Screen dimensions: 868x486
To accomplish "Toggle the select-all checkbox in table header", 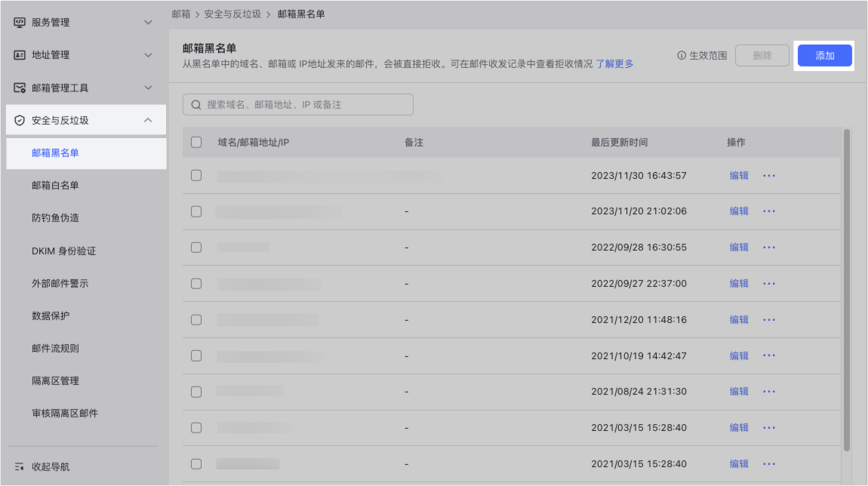I will [196, 142].
